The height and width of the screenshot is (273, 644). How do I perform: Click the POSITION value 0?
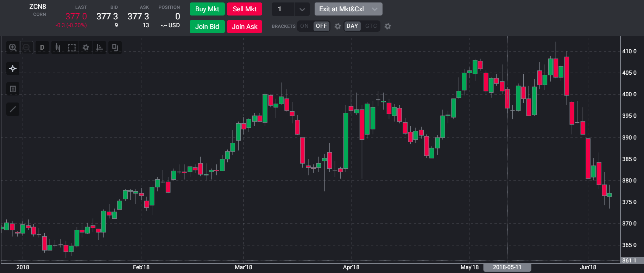[177, 17]
